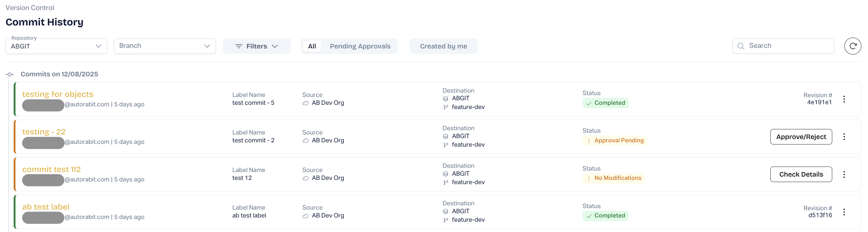Open the kebab menu for commit test 112
Image resolution: width=868 pixels, height=232 pixels.
pyautogui.click(x=844, y=174)
